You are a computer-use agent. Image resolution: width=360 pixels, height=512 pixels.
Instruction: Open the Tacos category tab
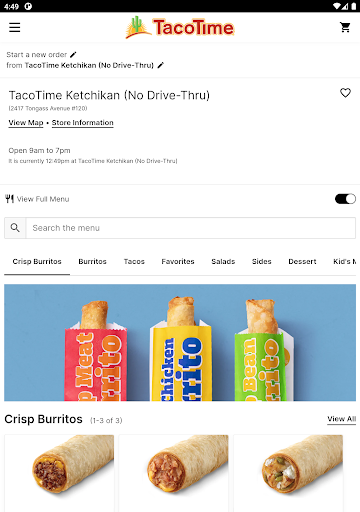click(x=134, y=262)
